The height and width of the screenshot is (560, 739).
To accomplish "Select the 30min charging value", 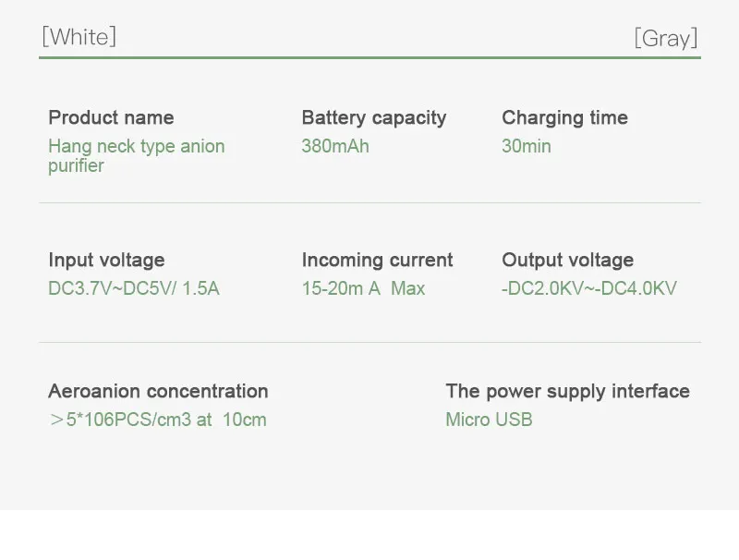I will [526, 146].
